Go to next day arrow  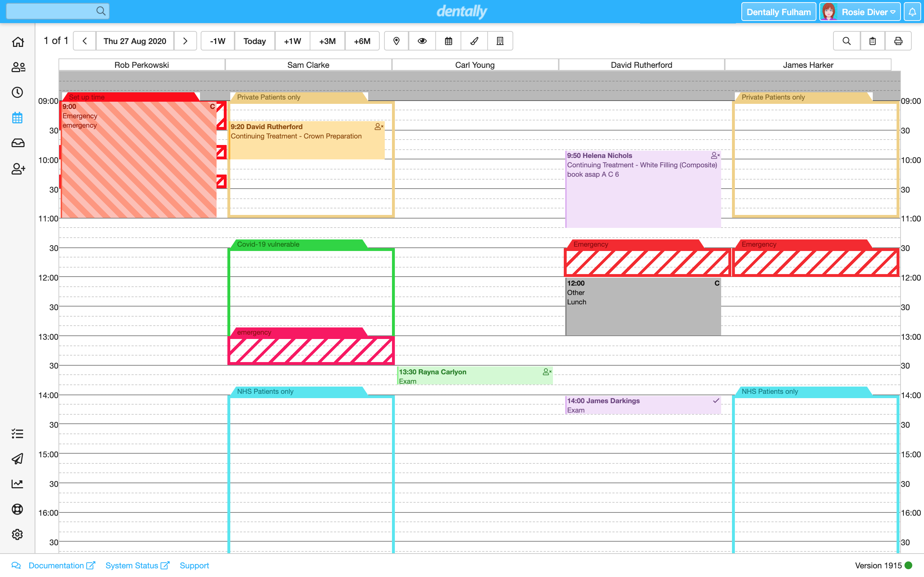click(185, 41)
